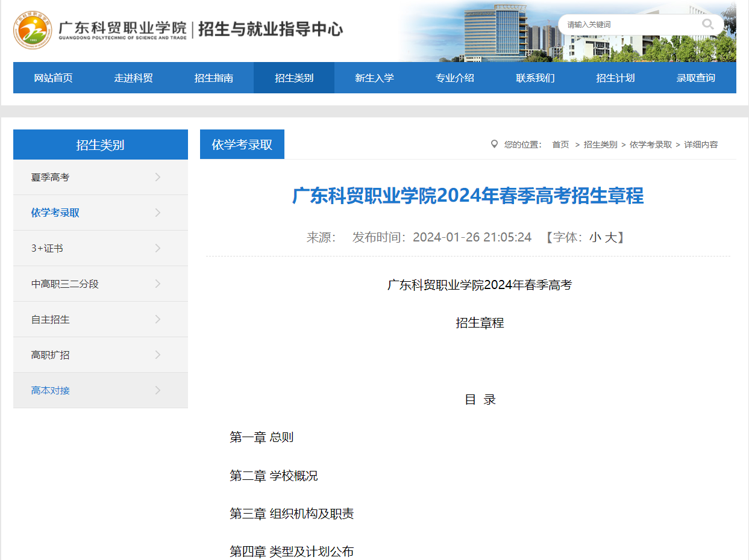Open the 新生入学 menu item
This screenshot has height=560, width=749.
[x=374, y=77]
